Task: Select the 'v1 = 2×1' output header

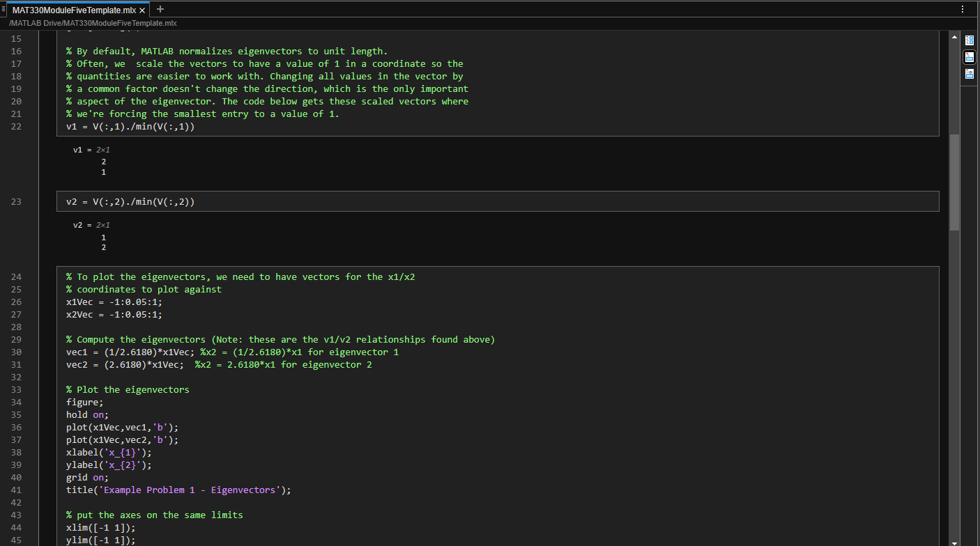Action: 91,150
